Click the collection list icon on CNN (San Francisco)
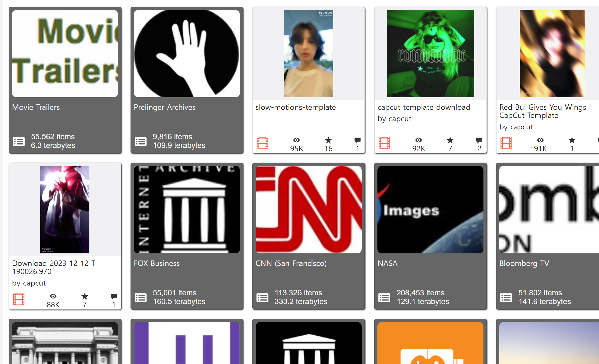 click(x=262, y=298)
